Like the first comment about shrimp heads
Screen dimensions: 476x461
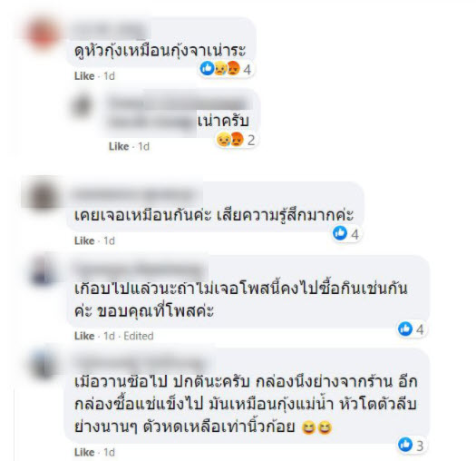click(84, 76)
